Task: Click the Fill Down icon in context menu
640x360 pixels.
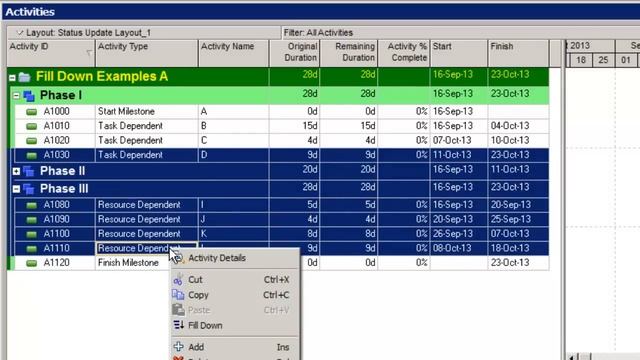Action: (178, 325)
